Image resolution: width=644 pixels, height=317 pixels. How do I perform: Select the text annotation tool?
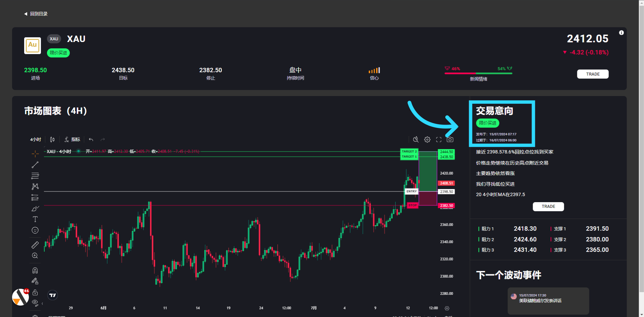[35, 219]
